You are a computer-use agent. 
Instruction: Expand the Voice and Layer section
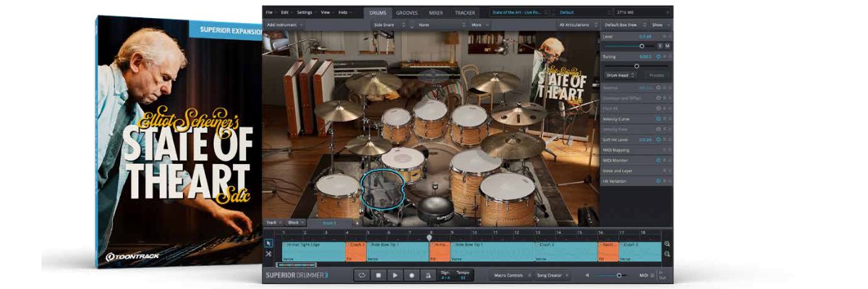[637, 171]
